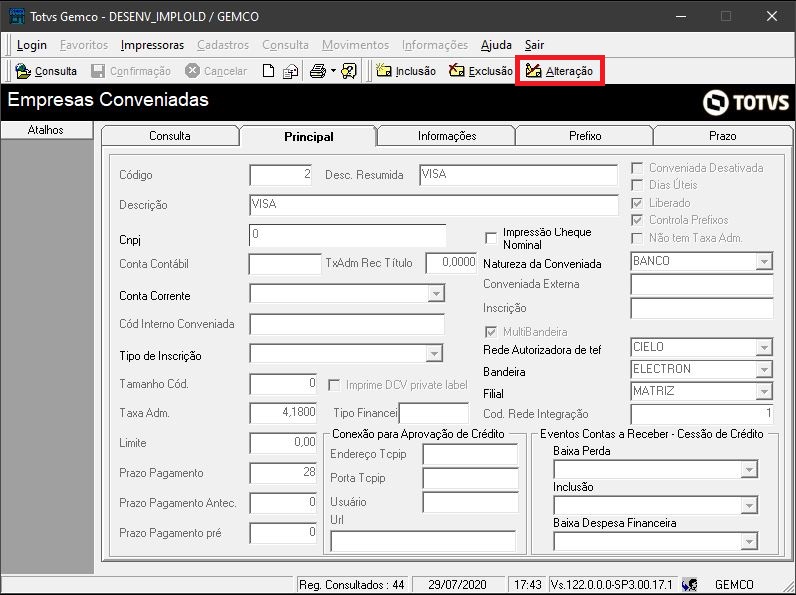Open the Login menu

[x=31, y=45]
